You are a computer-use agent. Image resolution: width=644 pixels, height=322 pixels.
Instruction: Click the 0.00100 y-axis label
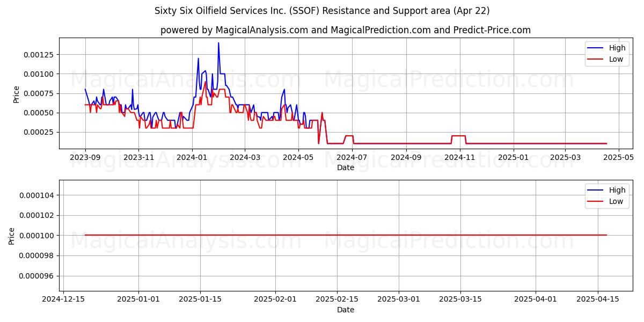[x=39, y=74]
